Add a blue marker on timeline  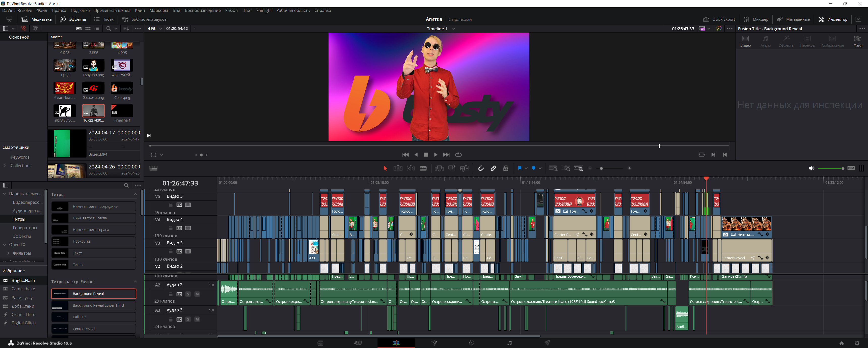(x=534, y=168)
